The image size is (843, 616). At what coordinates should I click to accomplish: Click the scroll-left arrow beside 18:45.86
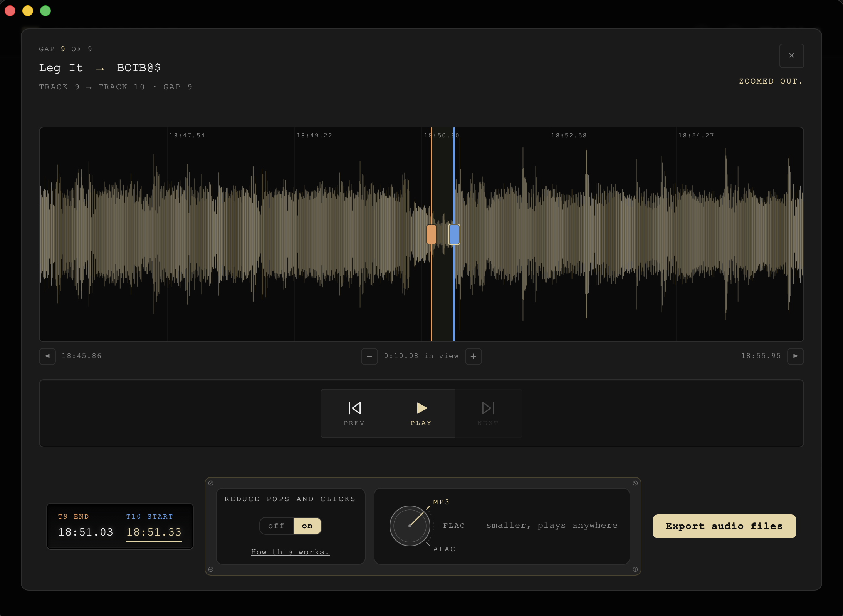(47, 356)
